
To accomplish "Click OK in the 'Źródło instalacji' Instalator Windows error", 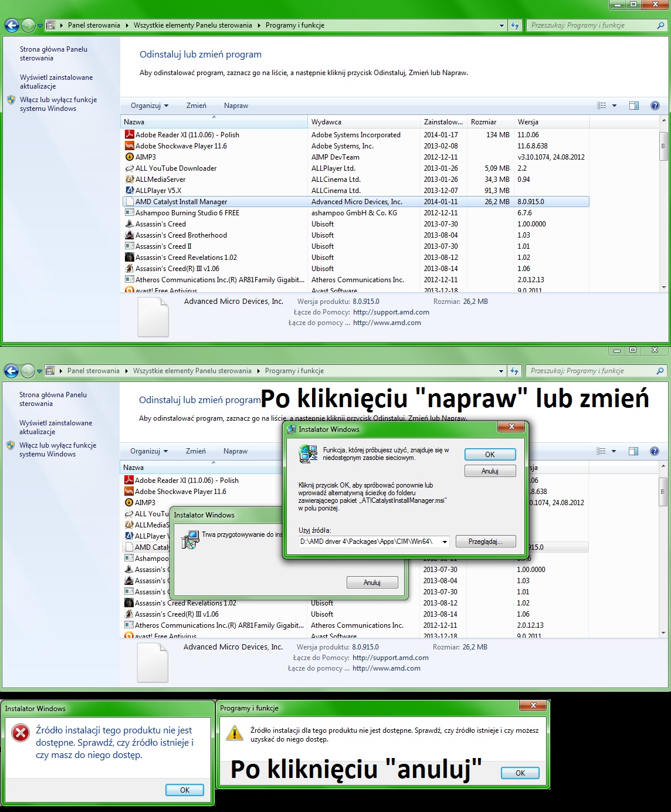I will coord(185,790).
